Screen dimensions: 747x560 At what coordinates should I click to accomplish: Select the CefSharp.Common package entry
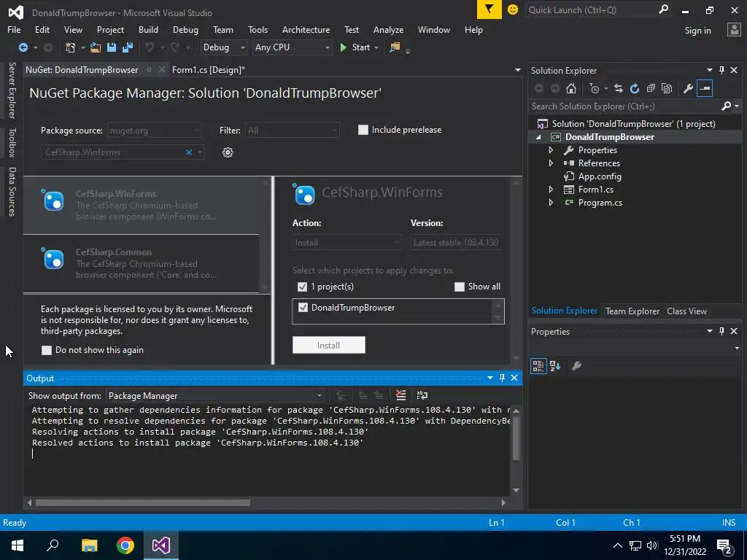pyautogui.click(x=141, y=263)
